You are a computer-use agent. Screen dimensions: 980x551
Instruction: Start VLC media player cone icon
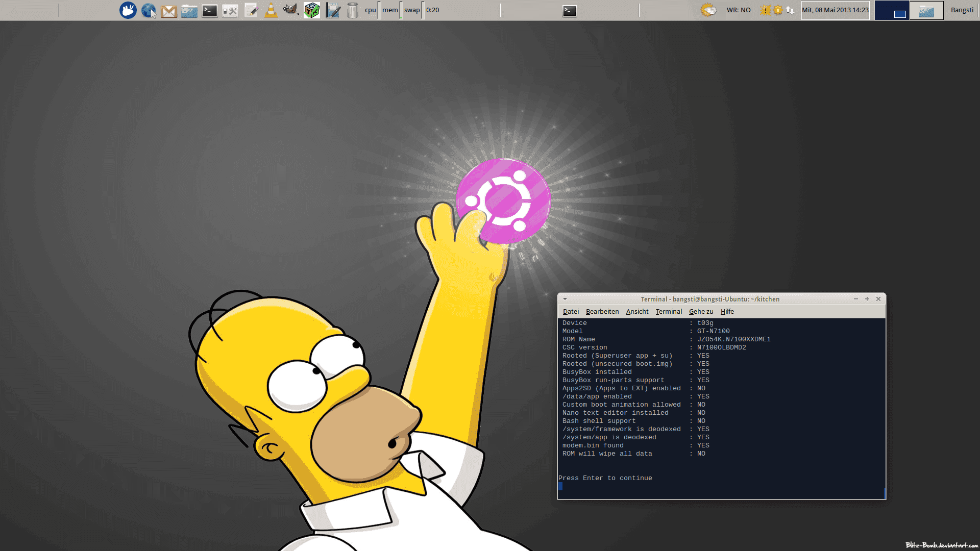[x=271, y=10]
